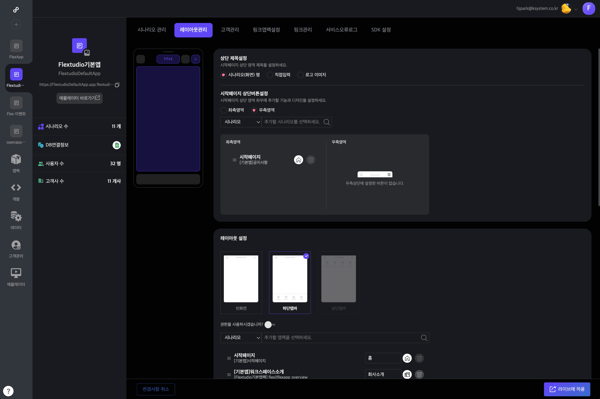The height and width of the screenshot is (399, 600).
Task: Click the 라이브에 적용 button
Action: (567, 389)
